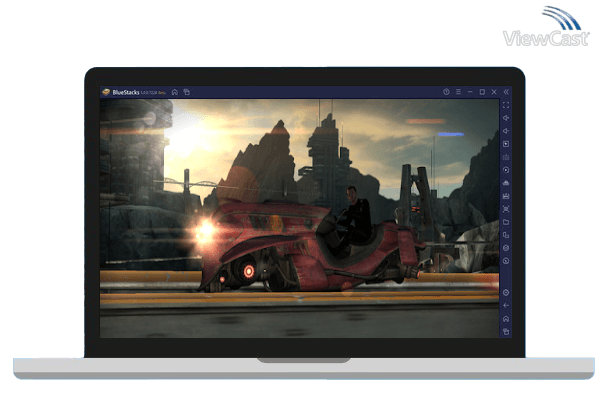Image resolution: width=602 pixels, height=414 pixels.
Task: Open the settings gear in the sidebar
Action: tap(506, 293)
